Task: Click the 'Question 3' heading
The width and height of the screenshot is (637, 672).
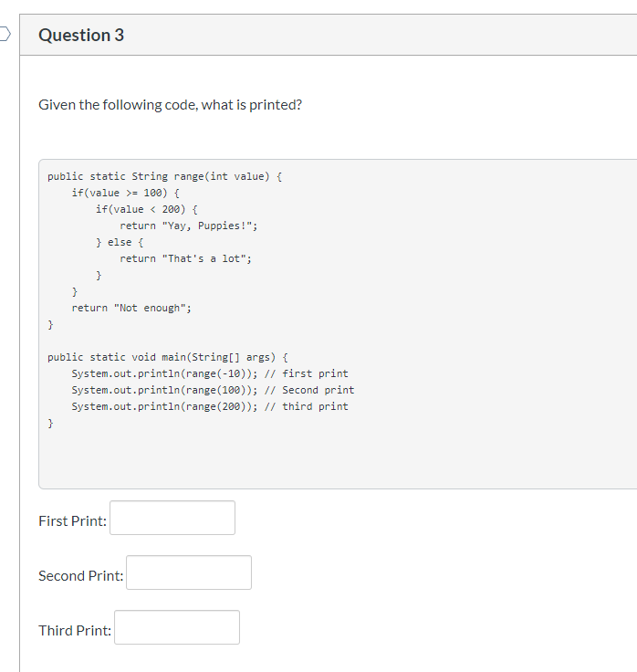Action: 81,35
